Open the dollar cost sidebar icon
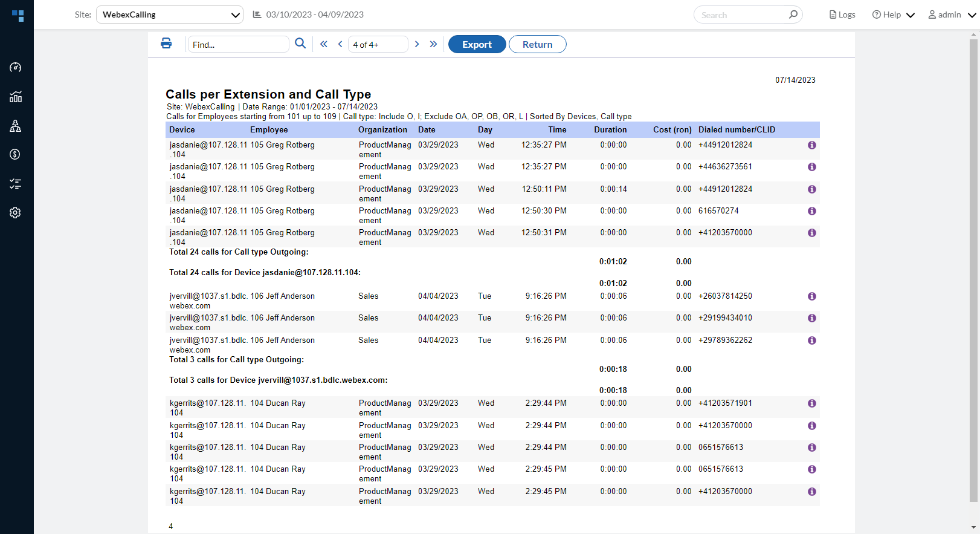This screenshot has height=534, width=980. pyautogui.click(x=16, y=154)
